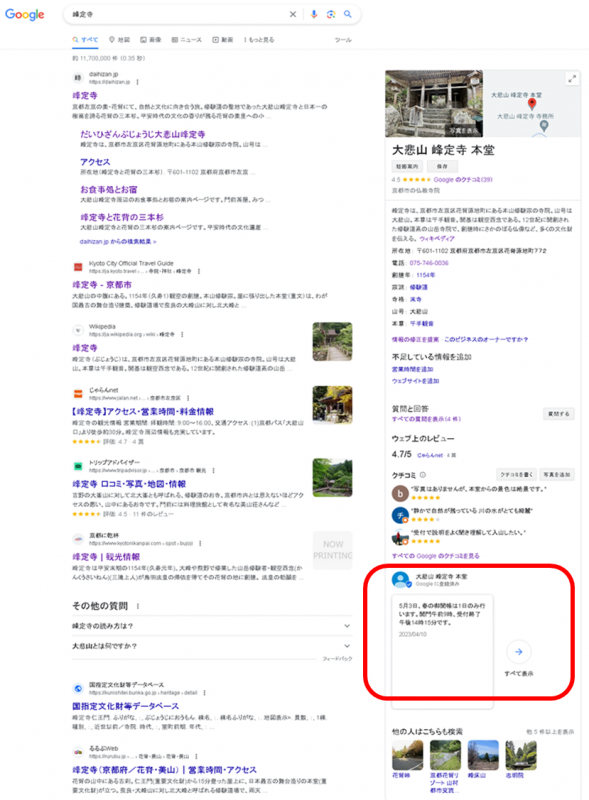Open Google Lens image search icon
589x800 pixels.
pyautogui.click(x=331, y=14)
